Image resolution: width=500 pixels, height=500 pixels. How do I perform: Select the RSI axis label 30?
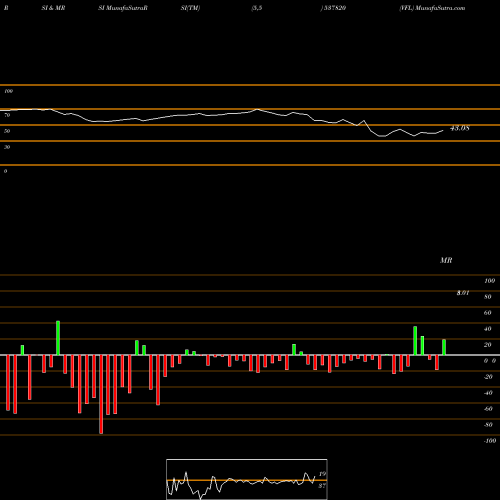coord(7,147)
